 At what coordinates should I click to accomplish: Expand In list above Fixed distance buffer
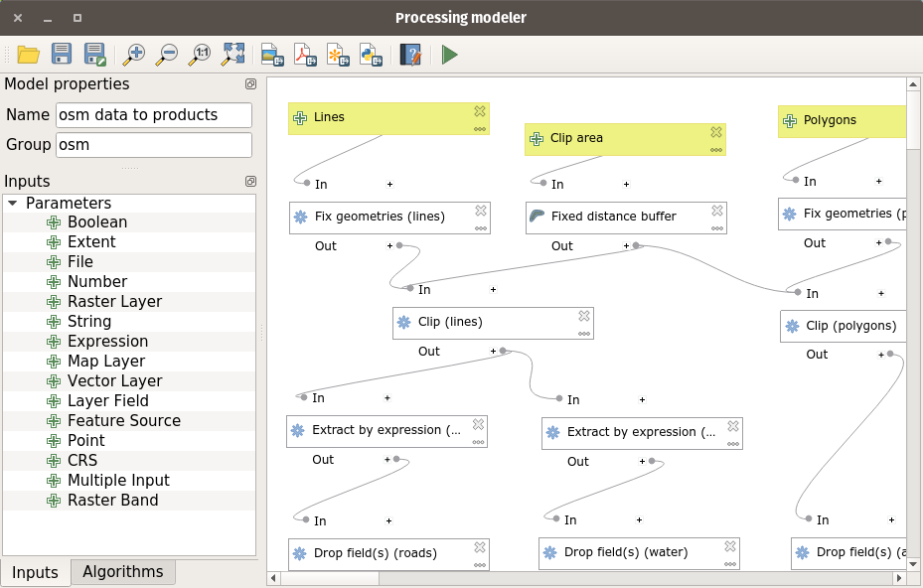click(626, 184)
